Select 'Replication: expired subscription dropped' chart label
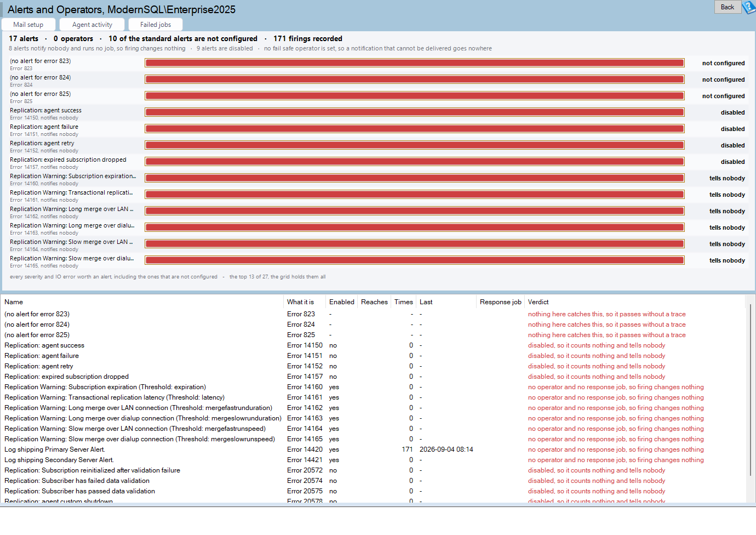 pos(68,160)
